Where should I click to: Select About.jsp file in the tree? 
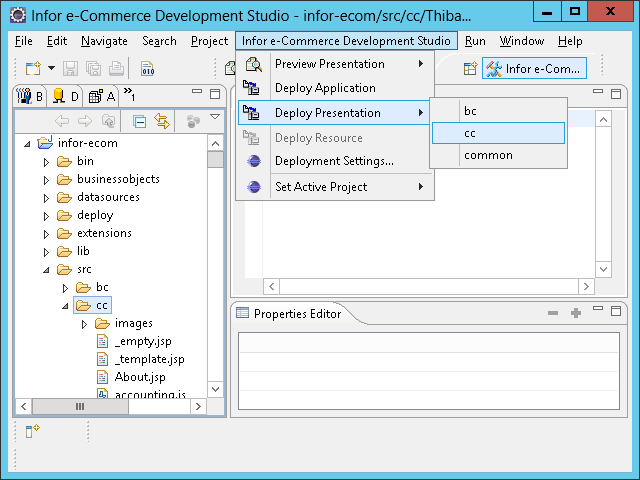pos(139,377)
